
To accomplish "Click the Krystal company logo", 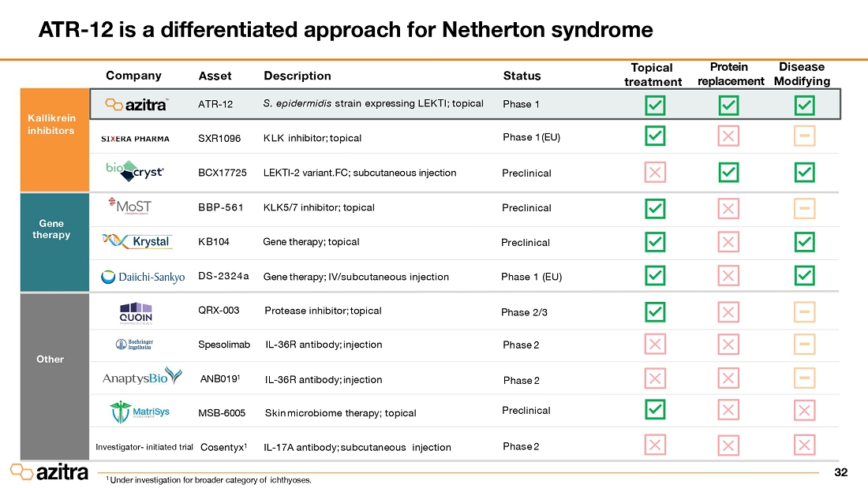I will coord(137,240).
